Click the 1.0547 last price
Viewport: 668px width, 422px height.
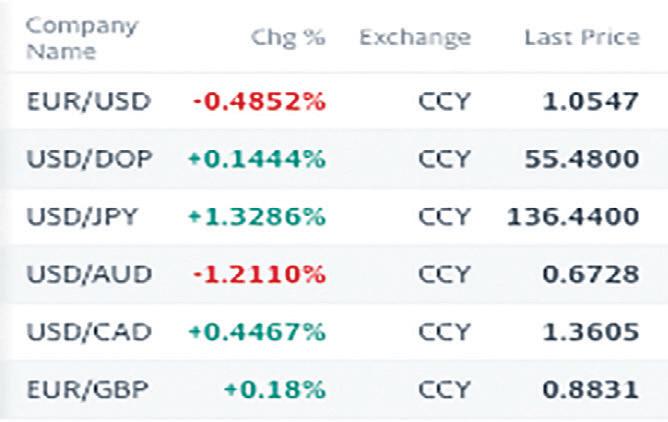click(590, 101)
